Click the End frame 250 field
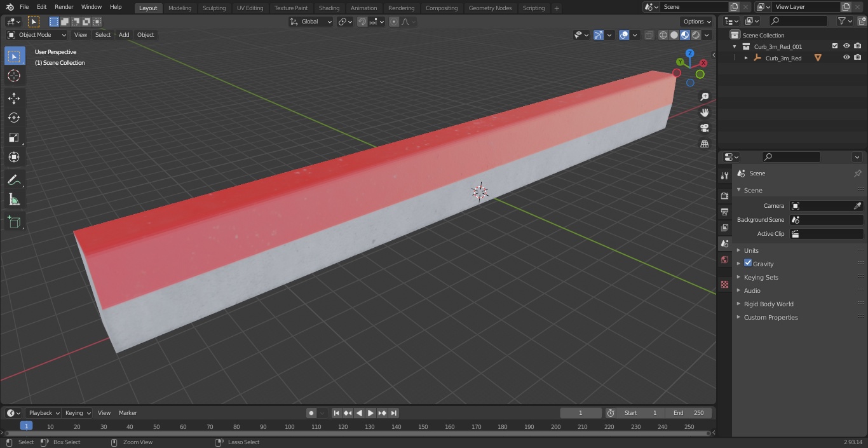This screenshot has width=868, height=448. coord(688,413)
